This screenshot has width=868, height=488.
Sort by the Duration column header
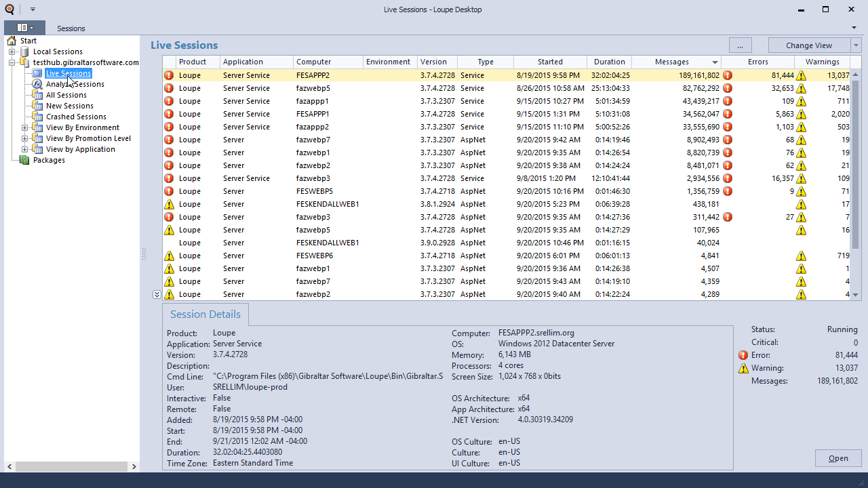tap(609, 62)
